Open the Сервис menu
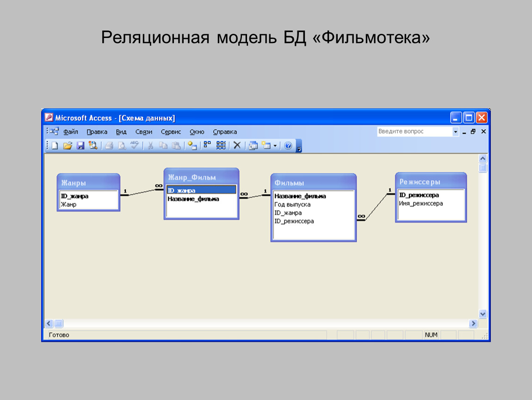This screenshot has width=532, height=400. [x=171, y=132]
